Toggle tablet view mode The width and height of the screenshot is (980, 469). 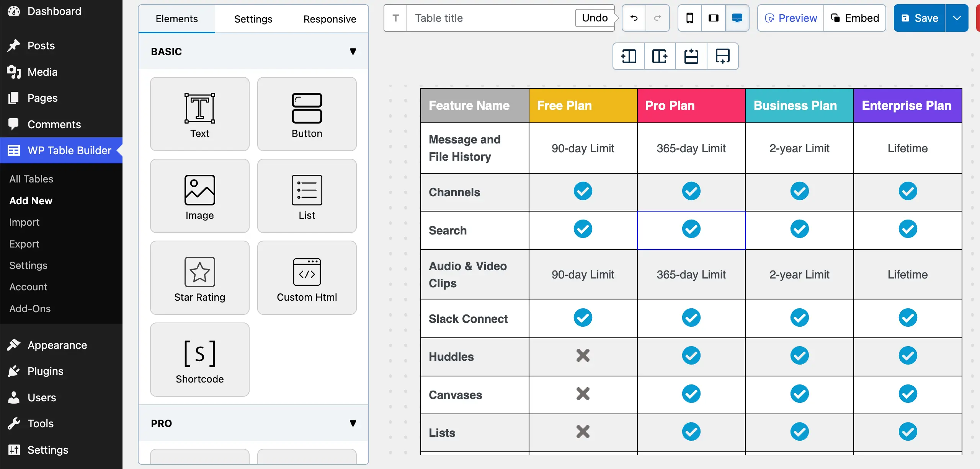tap(713, 18)
